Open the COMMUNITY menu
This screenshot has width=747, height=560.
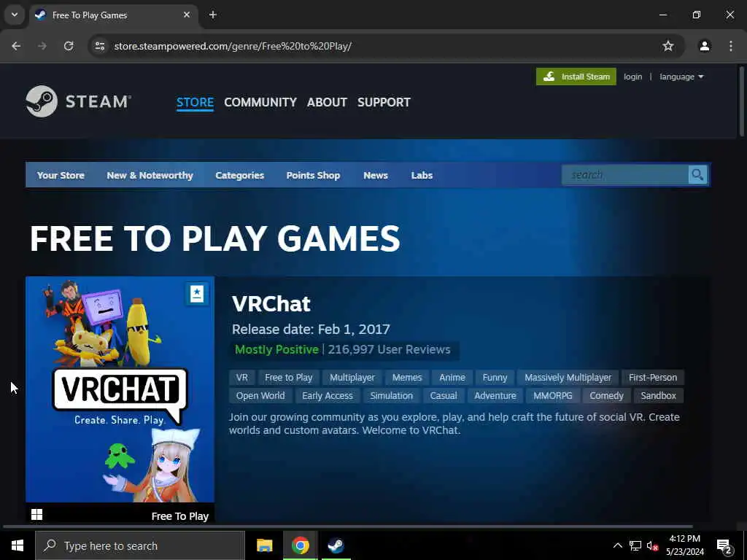pos(260,102)
